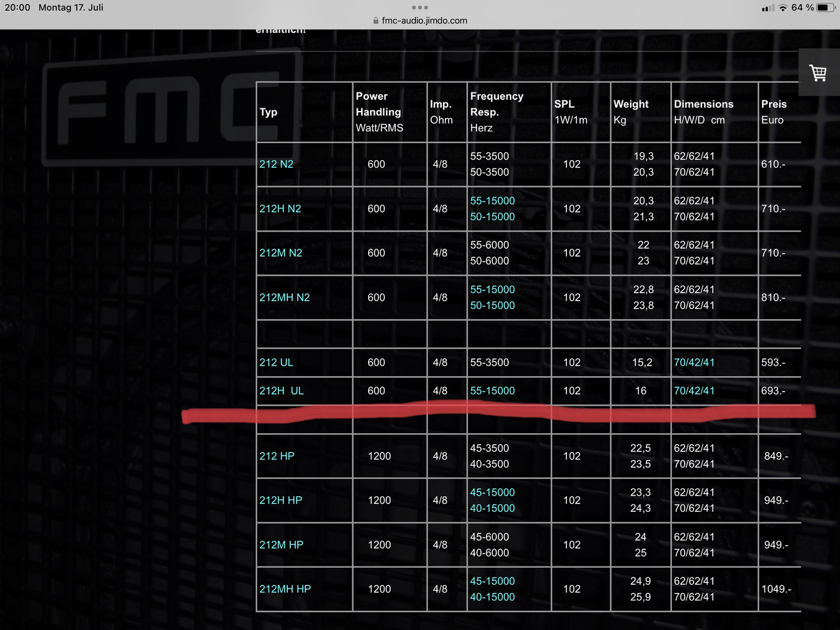Click 45-15000 frequency in 212H HP row
Screen dimensions: 840x630
[492, 492]
